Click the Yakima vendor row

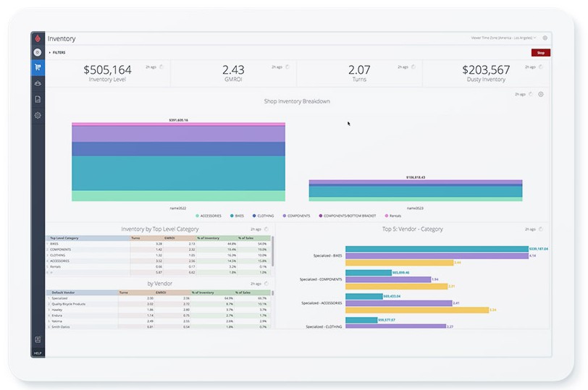(x=159, y=321)
